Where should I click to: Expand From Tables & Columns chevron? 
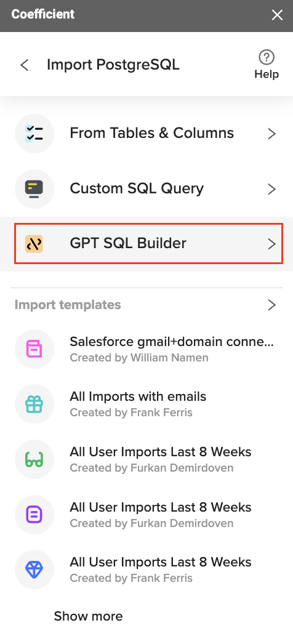pos(271,134)
